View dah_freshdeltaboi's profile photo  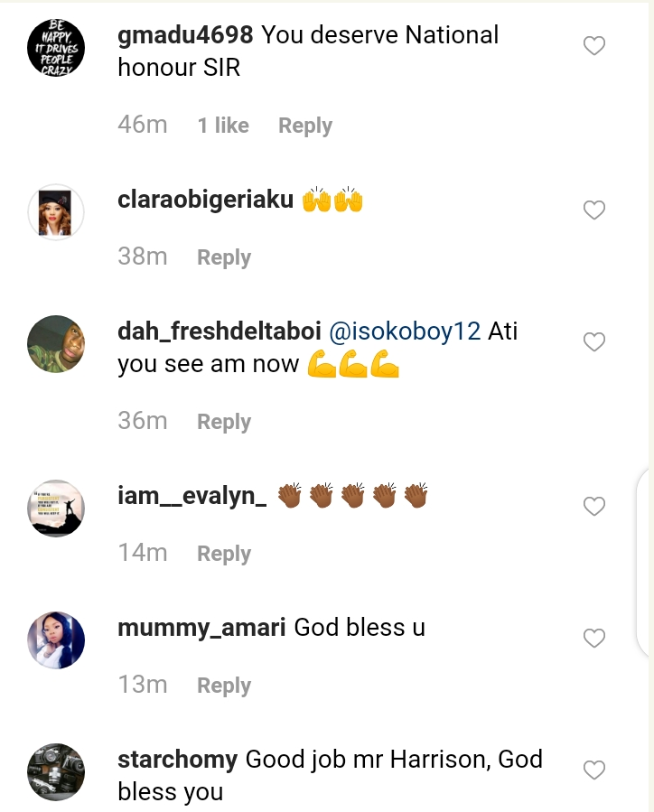56,344
